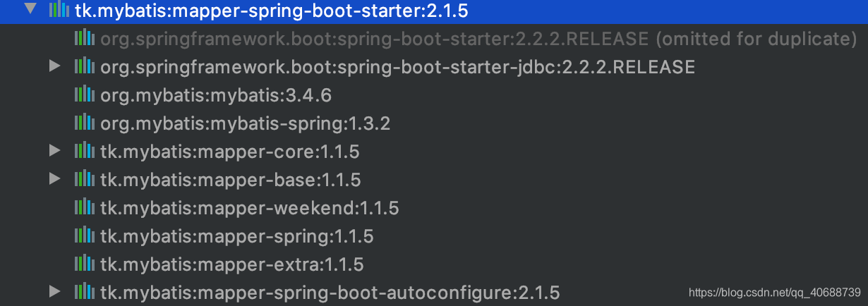Click library icon beside mapper-core:1.1.5
Screen dimensions: 868x306
click(85, 151)
